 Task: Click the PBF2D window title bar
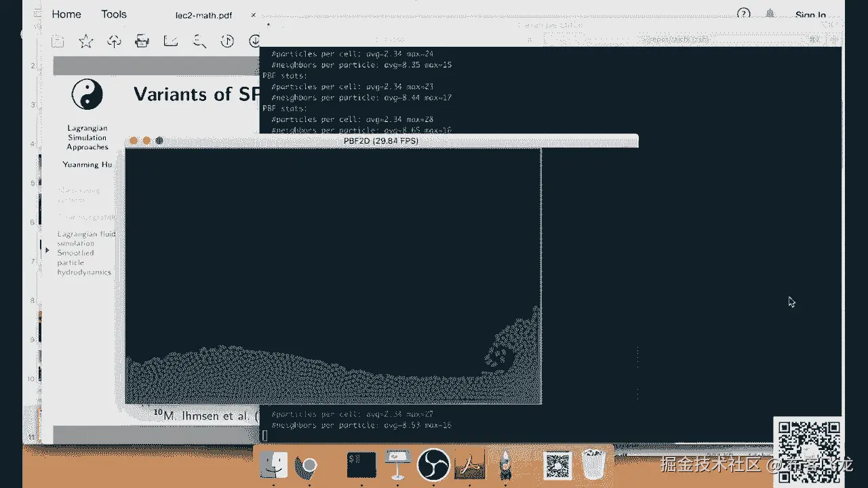(381, 141)
